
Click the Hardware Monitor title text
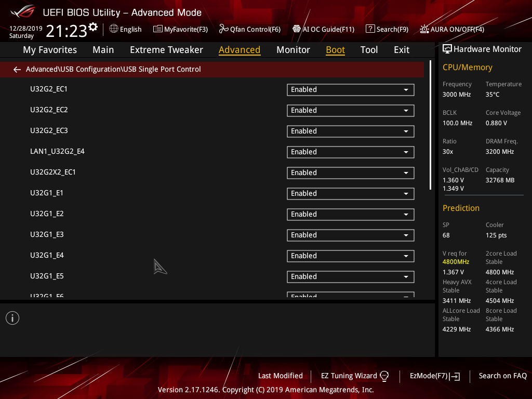click(x=487, y=49)
